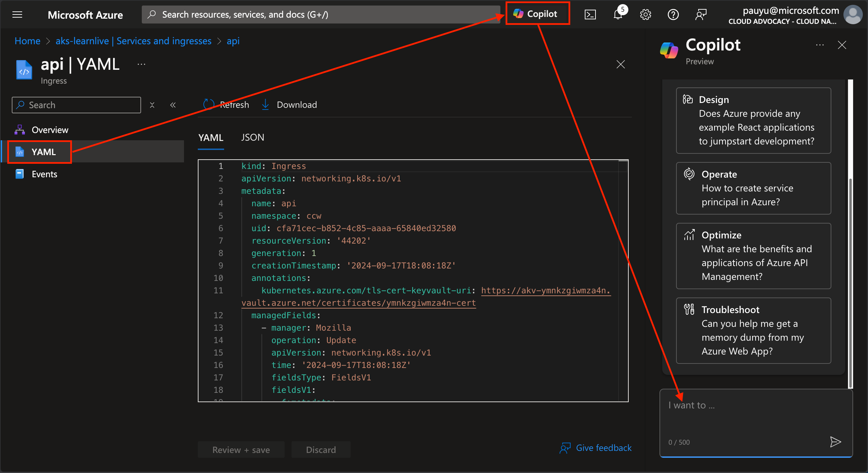Download the YAML file

click(x=289, y=105)
